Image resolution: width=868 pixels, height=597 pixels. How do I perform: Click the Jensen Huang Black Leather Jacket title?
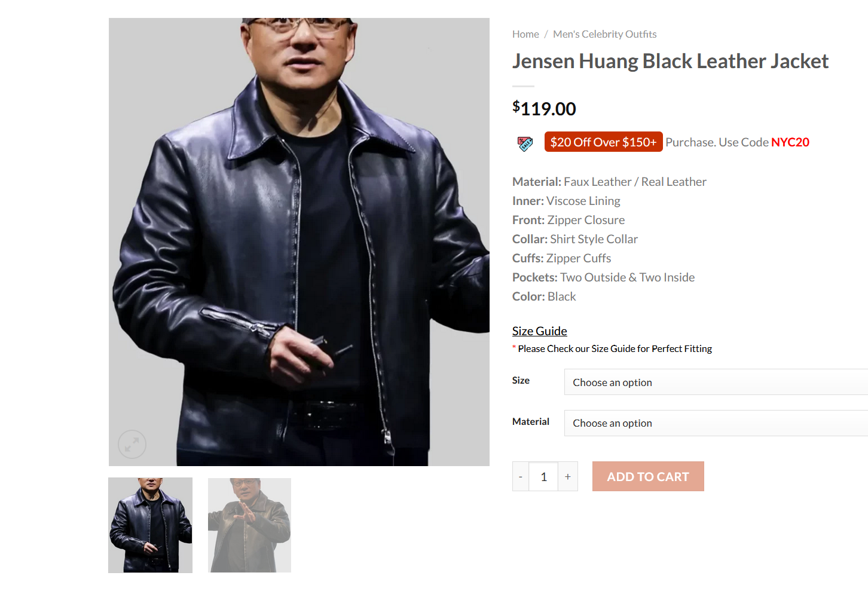[x=670, y=61]
